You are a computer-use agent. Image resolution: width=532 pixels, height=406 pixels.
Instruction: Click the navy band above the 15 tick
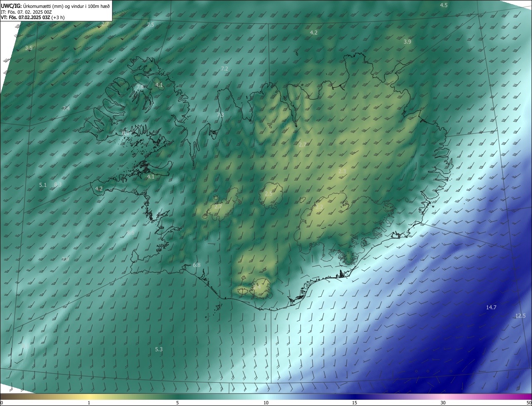coord(355,396)
